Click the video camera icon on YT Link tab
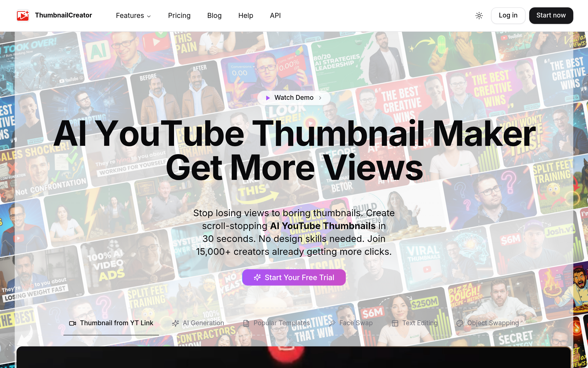The height and width of the screenshot is (368, 588). point(72,323)
